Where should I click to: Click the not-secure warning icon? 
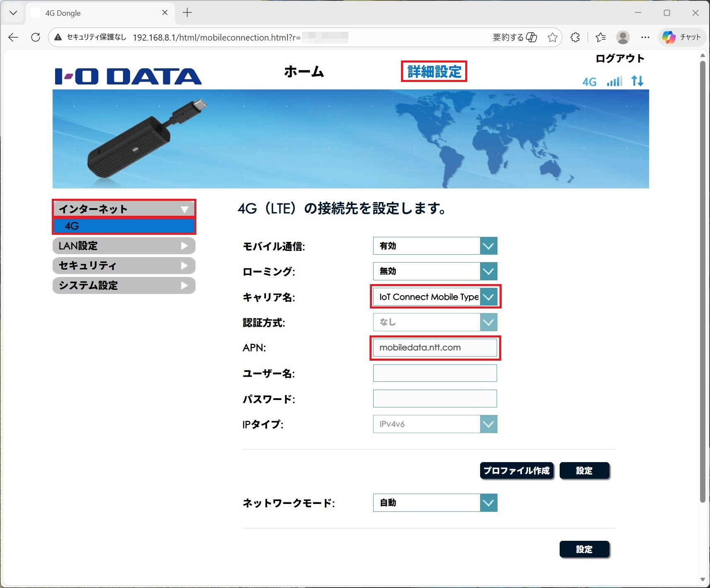[58, 37]
